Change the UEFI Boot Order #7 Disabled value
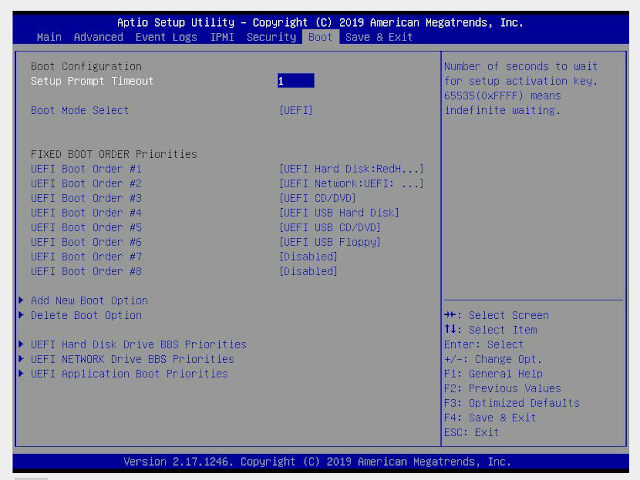640x480 pixels. [308, 257]
